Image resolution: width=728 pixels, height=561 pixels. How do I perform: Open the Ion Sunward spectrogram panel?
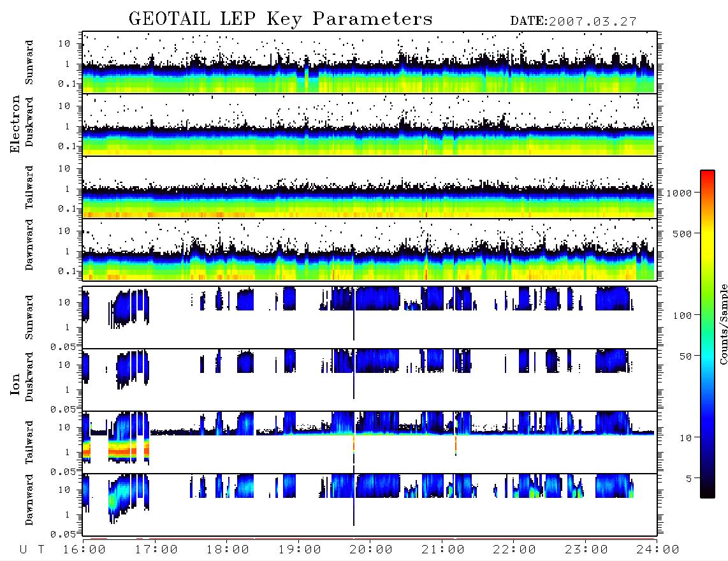370,317
